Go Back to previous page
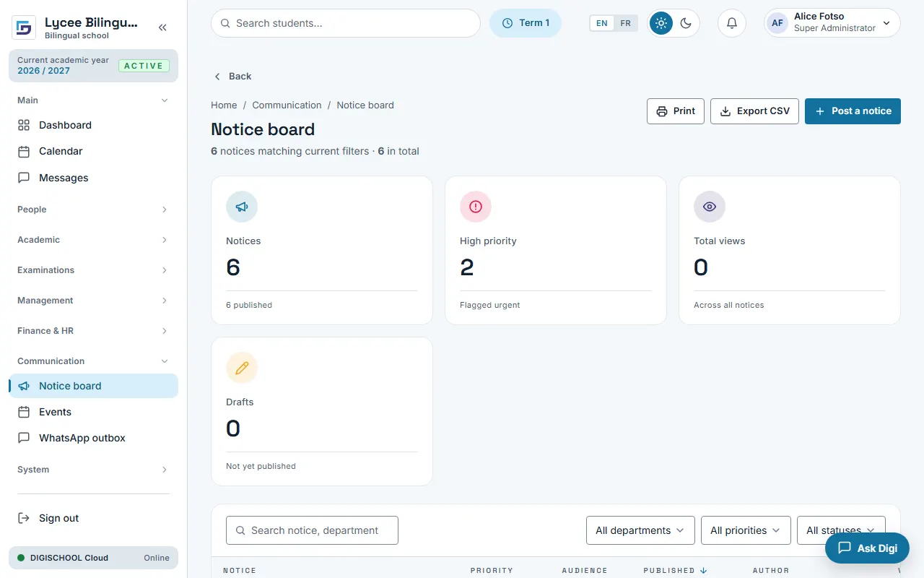The width and height of the screenshot is (924, 578). 232,76
